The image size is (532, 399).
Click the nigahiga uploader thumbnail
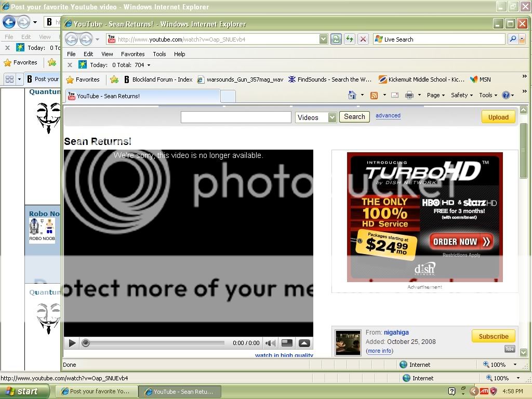coord(348,343)
